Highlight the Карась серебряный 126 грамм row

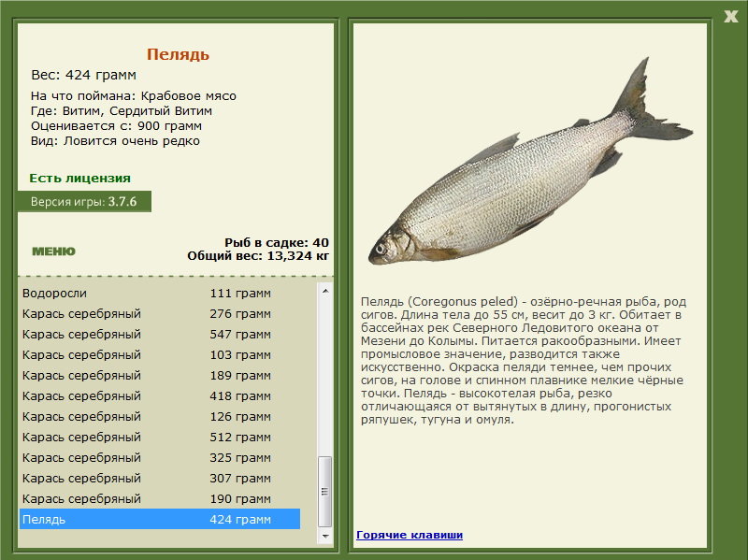[160, 416]
